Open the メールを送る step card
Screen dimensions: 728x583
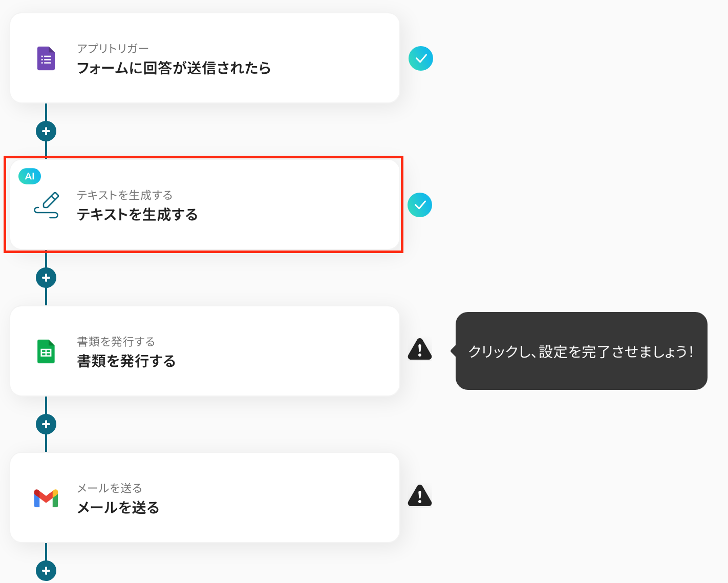click(x=256, y=498)
